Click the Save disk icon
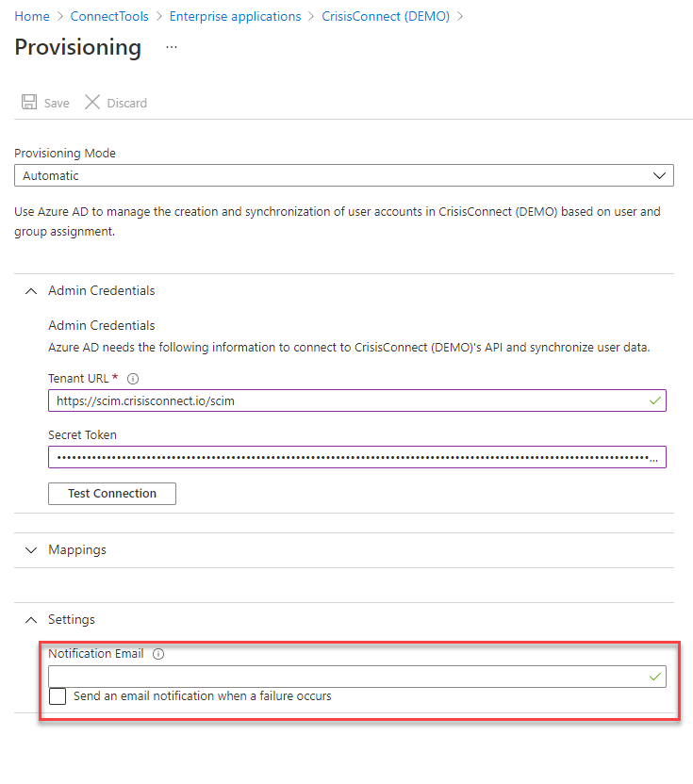Screen dimensions: 693x784 point(29,102)
